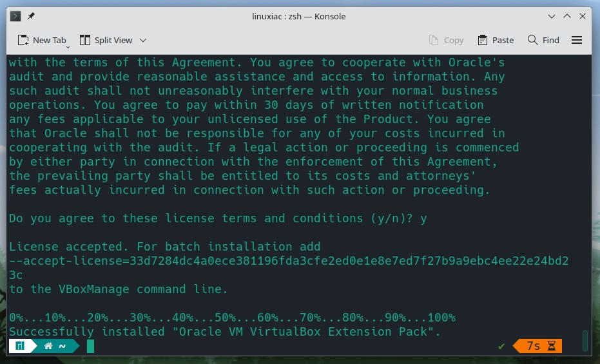Click the Manjaro logo prompt segment
The width and height of the screenshot is (600, 364).
point(20,346)
